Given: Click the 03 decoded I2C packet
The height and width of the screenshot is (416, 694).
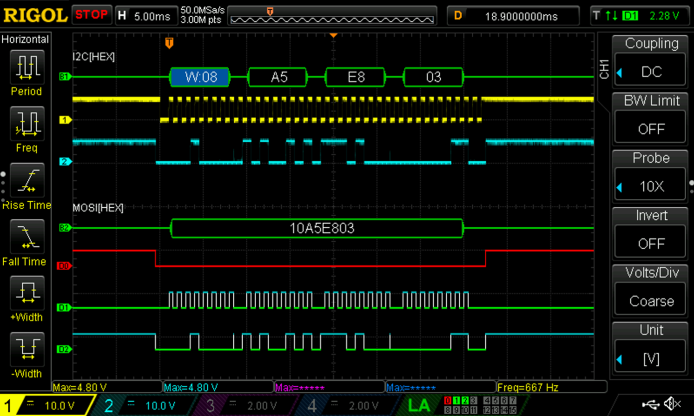Looking at the screenshot, I should tap(433, 77).
